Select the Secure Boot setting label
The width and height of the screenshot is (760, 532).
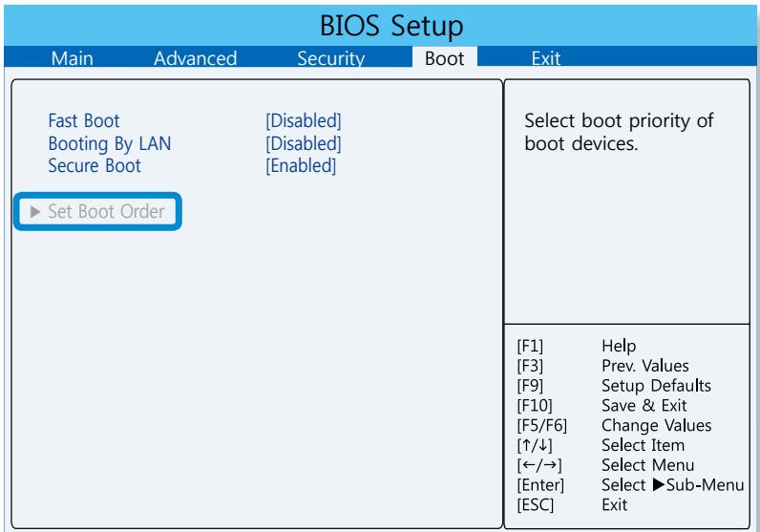[x=94, y=166]
